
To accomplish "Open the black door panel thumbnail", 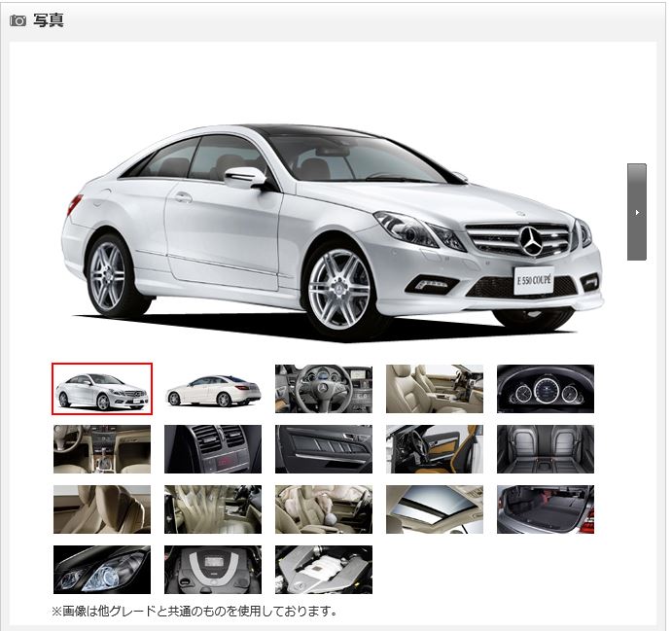I will (324, 449).
